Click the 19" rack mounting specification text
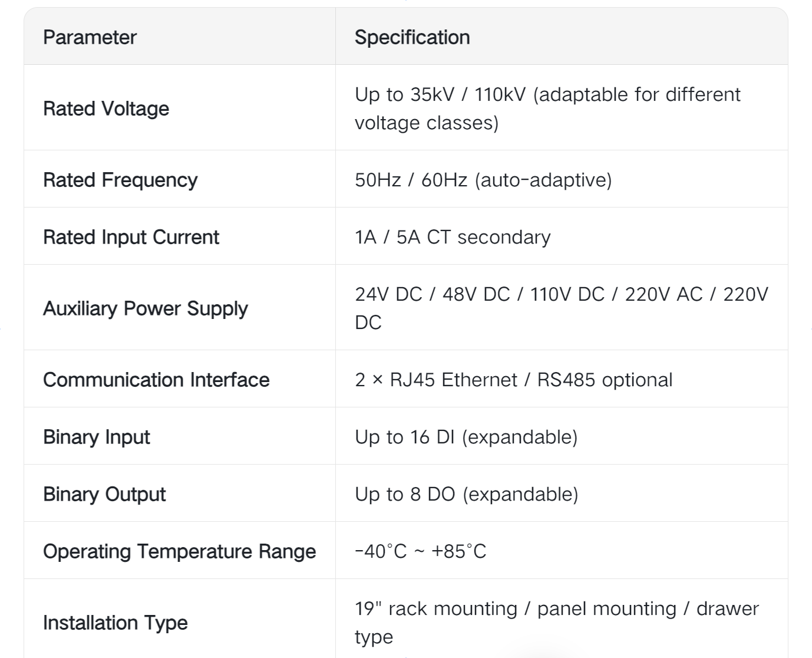Screen dimensions: 812x658 556,621
